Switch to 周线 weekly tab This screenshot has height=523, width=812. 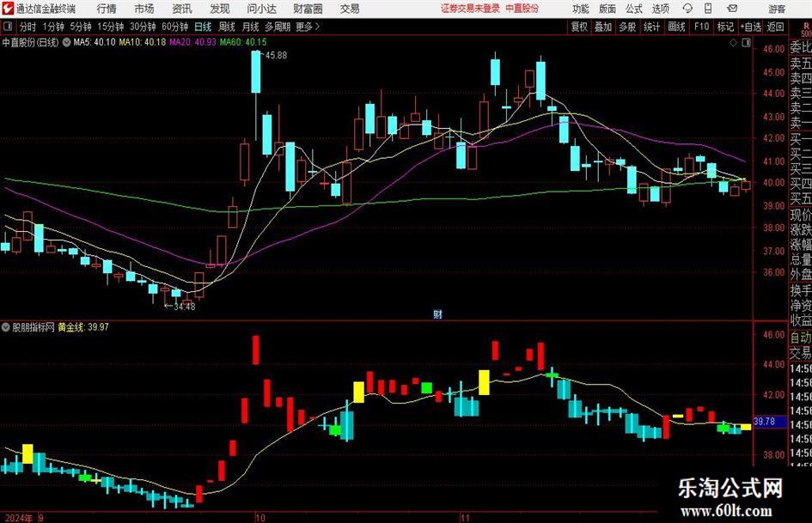coord(226,27)
